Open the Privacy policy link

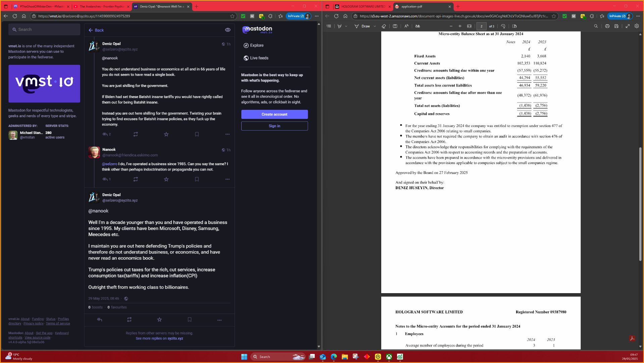34,324
